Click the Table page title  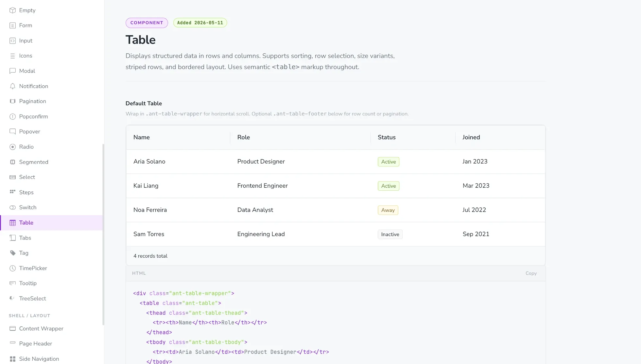tap(141, 40)
